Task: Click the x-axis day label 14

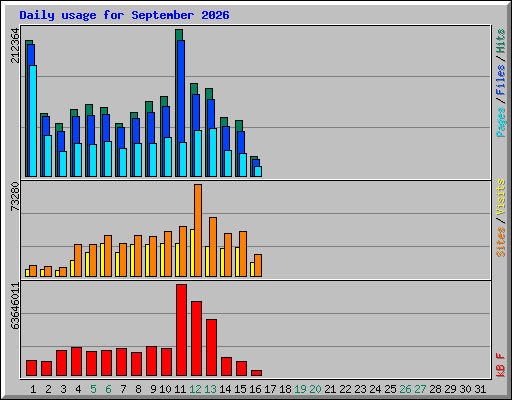Action: 225,389
